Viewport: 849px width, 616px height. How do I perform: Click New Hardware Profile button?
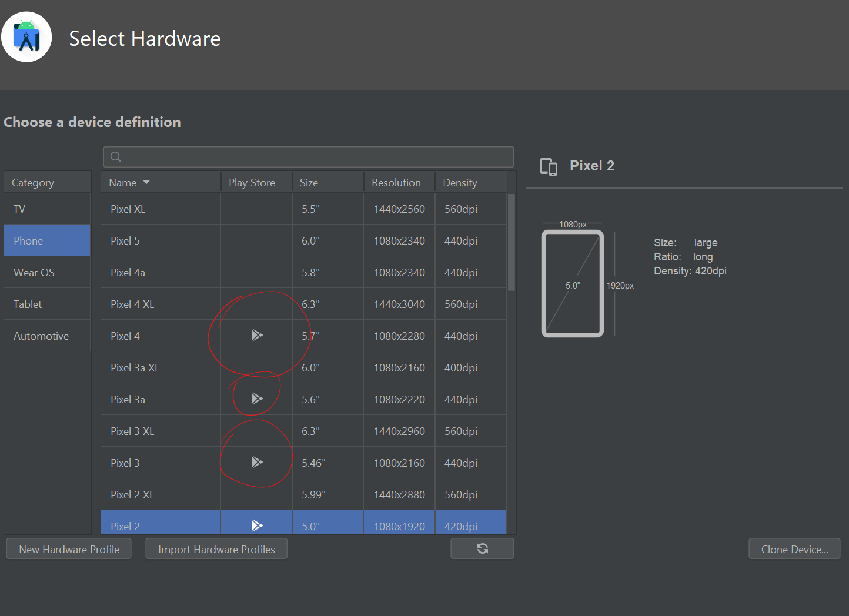69,549
